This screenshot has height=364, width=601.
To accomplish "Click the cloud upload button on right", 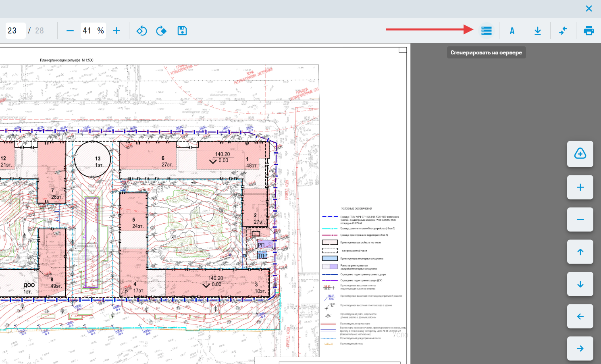I will point(580,154).
